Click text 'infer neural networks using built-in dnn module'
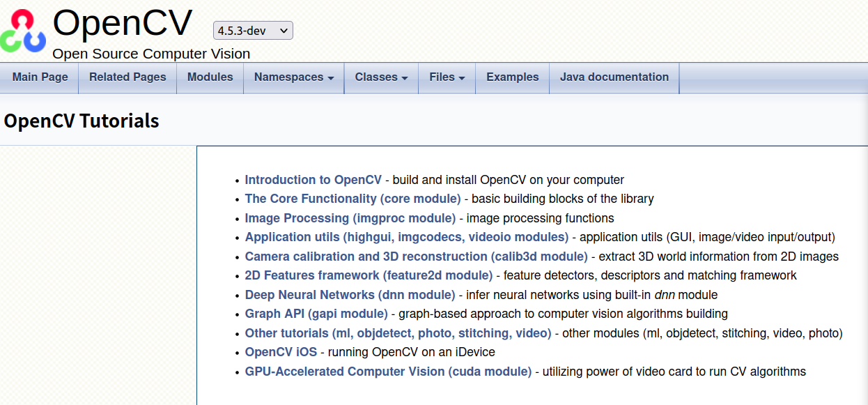 pos(592,295)
